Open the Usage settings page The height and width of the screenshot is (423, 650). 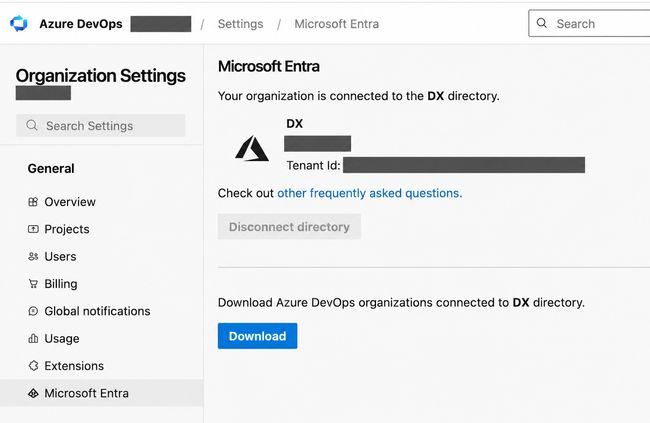[102, 338]
